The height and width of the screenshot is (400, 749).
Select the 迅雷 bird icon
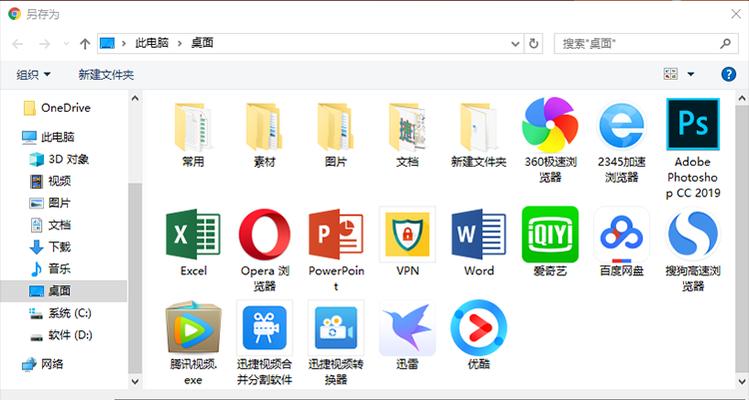pyautogui.click(x=407, y=328)
